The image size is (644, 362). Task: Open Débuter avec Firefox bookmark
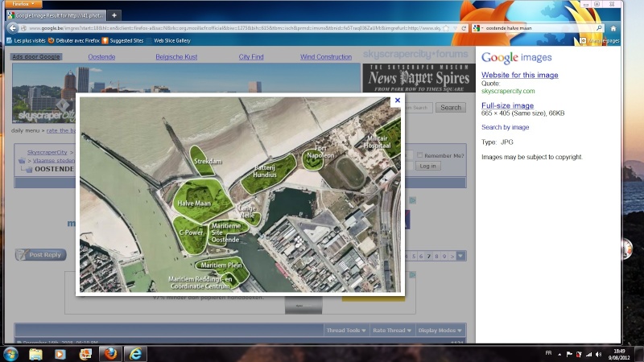coord(74,41)
